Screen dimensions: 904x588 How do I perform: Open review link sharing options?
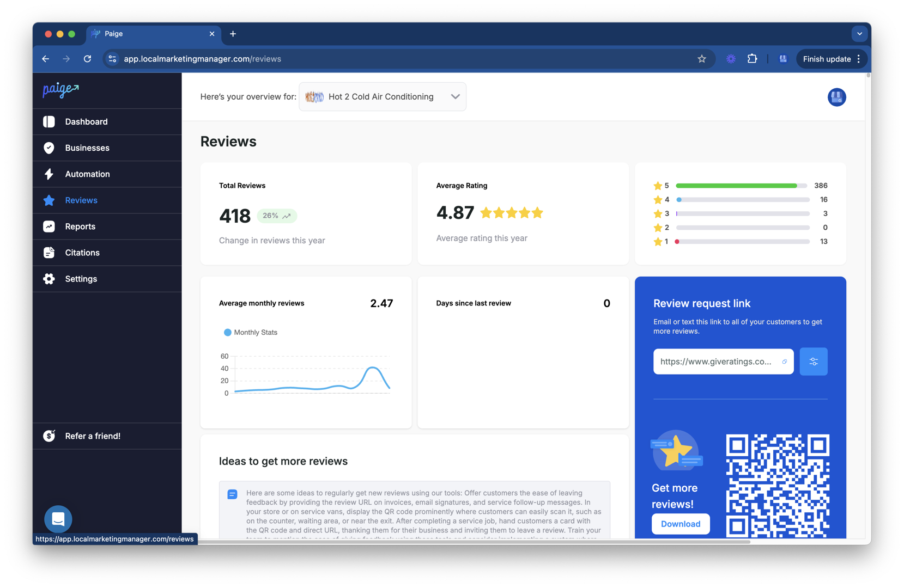(x=814, y=361)
